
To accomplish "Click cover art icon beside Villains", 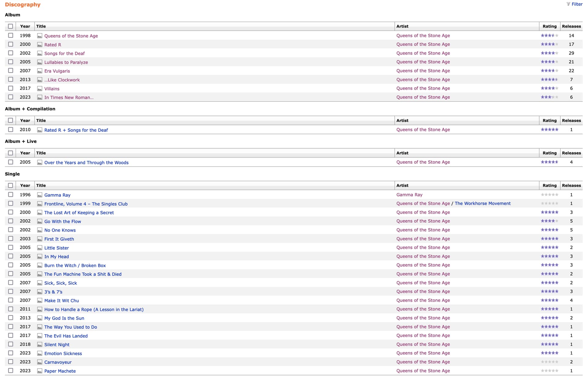I will coord(40,89).
